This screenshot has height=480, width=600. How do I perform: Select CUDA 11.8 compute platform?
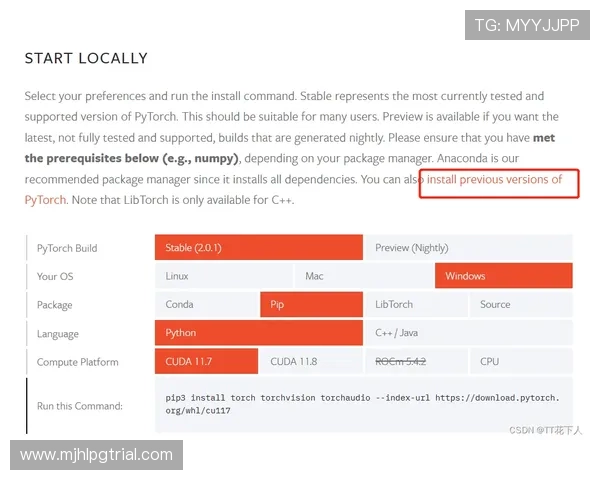pos(310,362)
